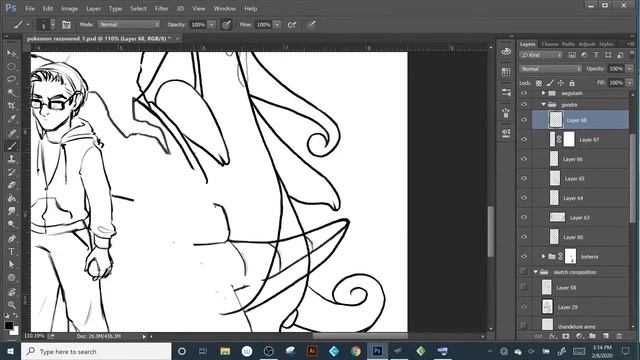The width and height of the screenshot is (640, 360).
Task: Toggle visibility of goodra group
Action: coord(524,104)
